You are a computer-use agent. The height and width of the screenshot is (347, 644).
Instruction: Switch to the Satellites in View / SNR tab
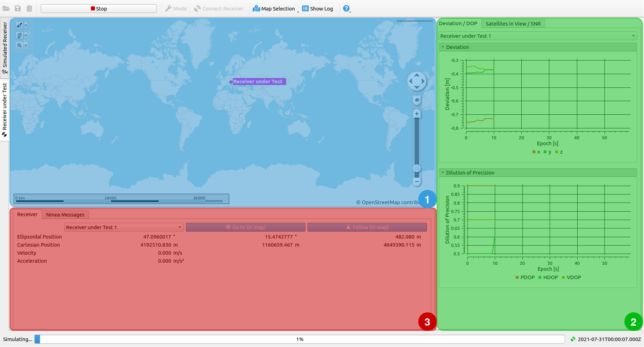513,23
